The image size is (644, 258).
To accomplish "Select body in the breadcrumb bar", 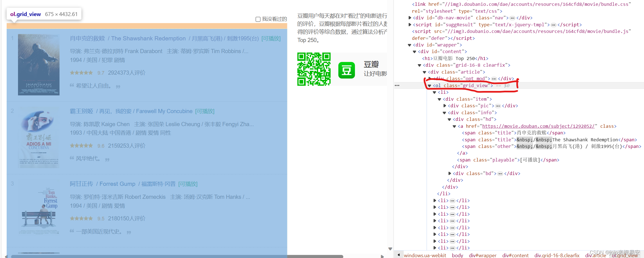I will click(457, 255).
